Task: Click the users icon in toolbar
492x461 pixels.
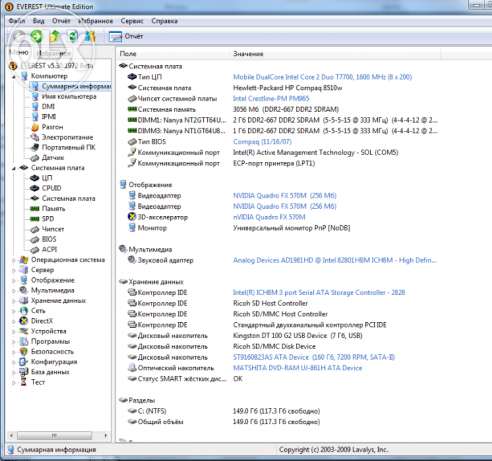Action: coord(90,36)
